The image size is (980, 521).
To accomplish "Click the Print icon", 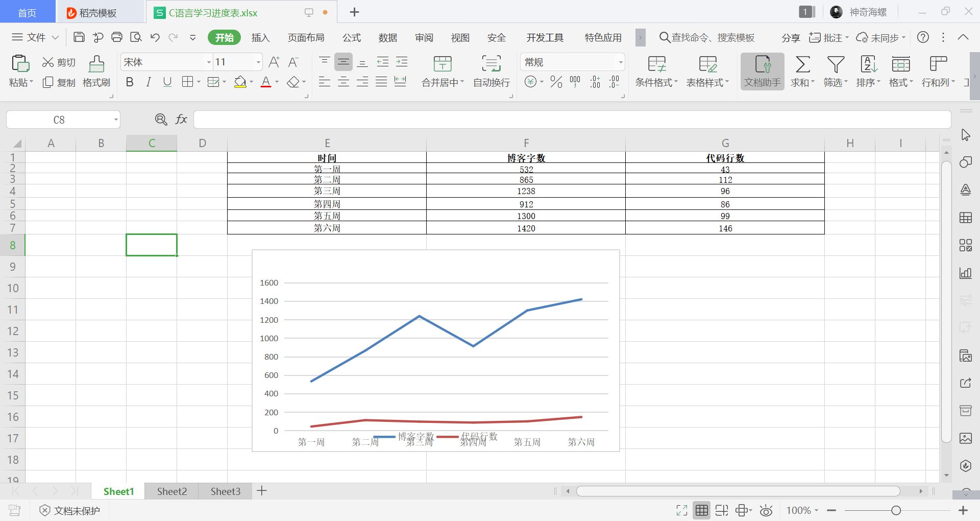I will 117,37.
